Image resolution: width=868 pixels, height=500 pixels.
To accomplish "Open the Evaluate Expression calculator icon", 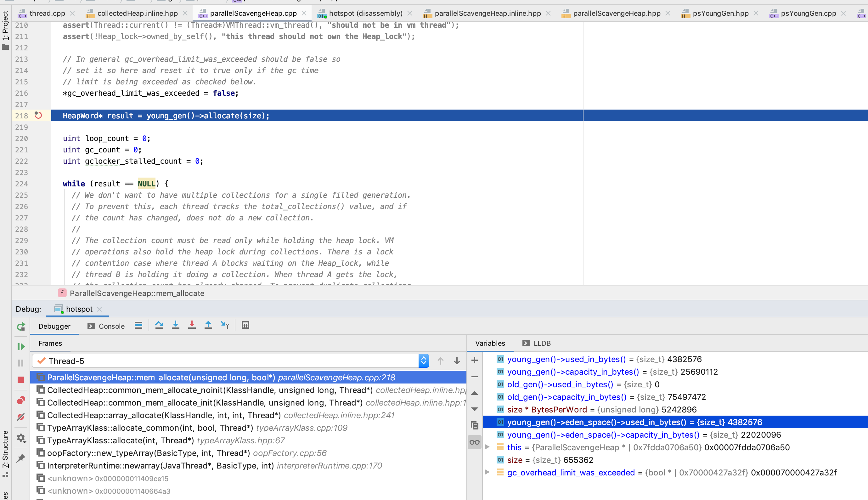I will 245,325.
